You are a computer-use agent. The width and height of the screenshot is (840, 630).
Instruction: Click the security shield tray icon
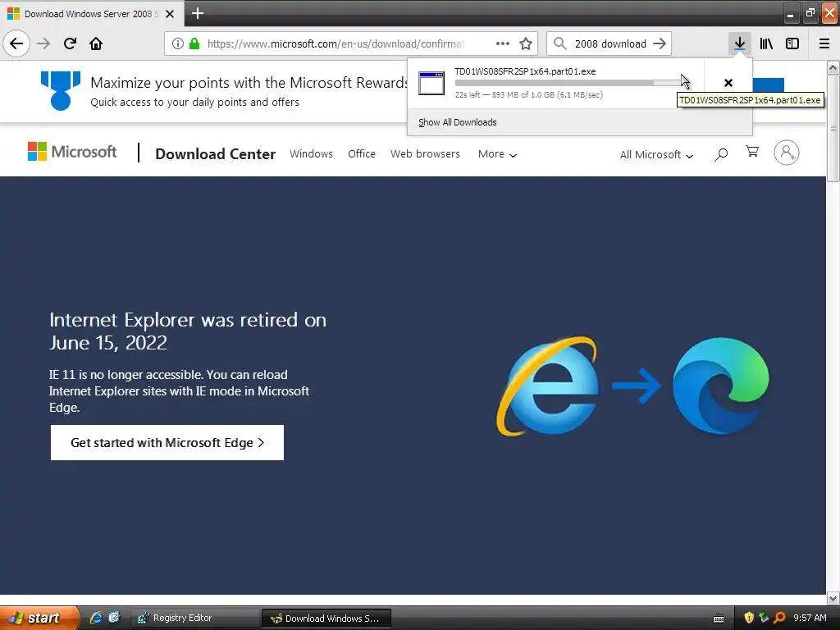(x=749, y=618)
